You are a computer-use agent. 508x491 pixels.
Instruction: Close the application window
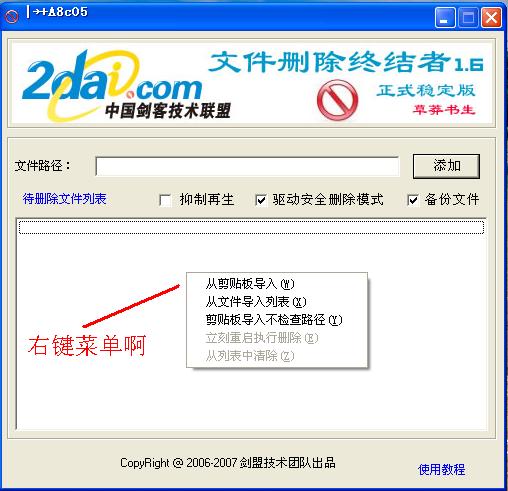492,17
